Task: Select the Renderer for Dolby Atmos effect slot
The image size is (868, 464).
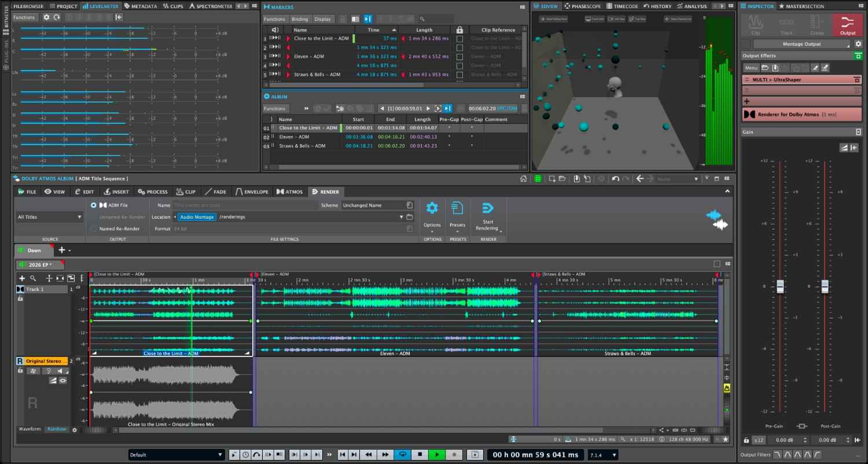Action: pyautogui.click(x=801, y=113)
